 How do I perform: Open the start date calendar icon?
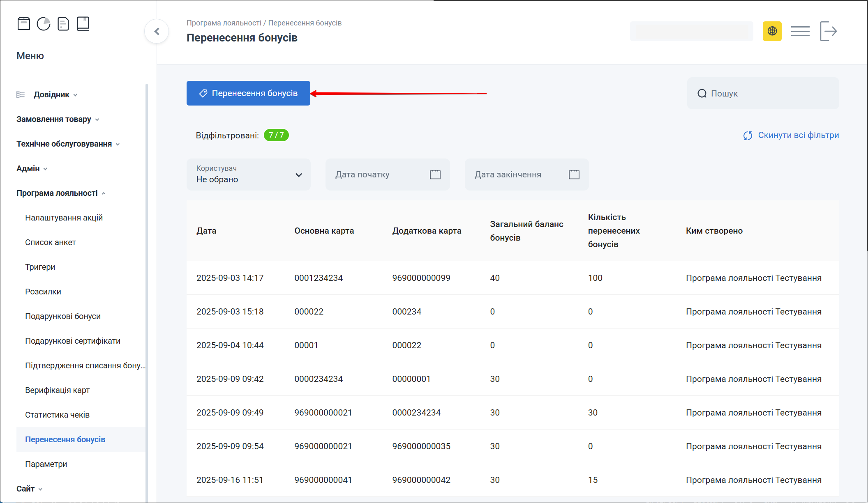(x=435, y=175)
